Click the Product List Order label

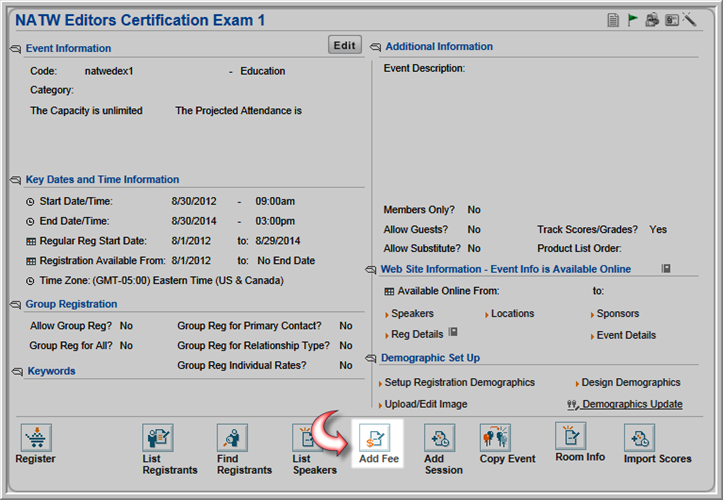tap(579, 249)
